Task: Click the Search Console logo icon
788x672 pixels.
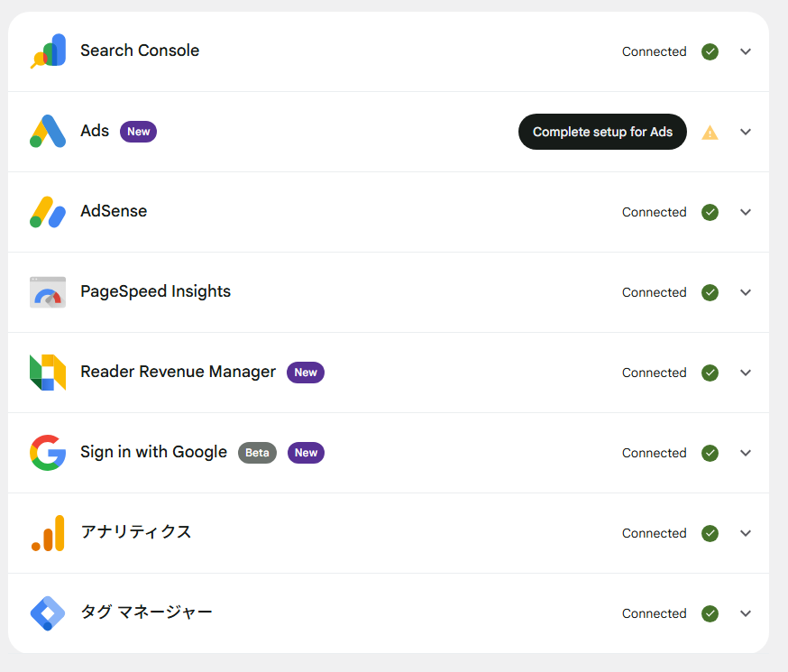Action: click(48, 51)
